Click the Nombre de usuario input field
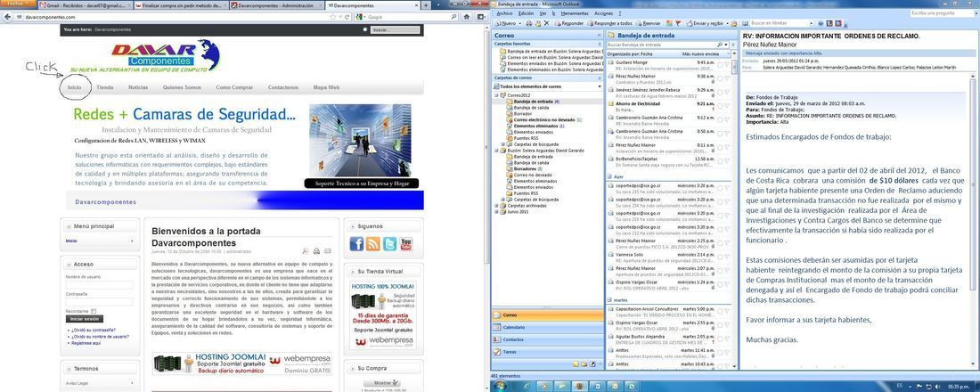Screen dimensions: 980x392 (x=100, y=285)
